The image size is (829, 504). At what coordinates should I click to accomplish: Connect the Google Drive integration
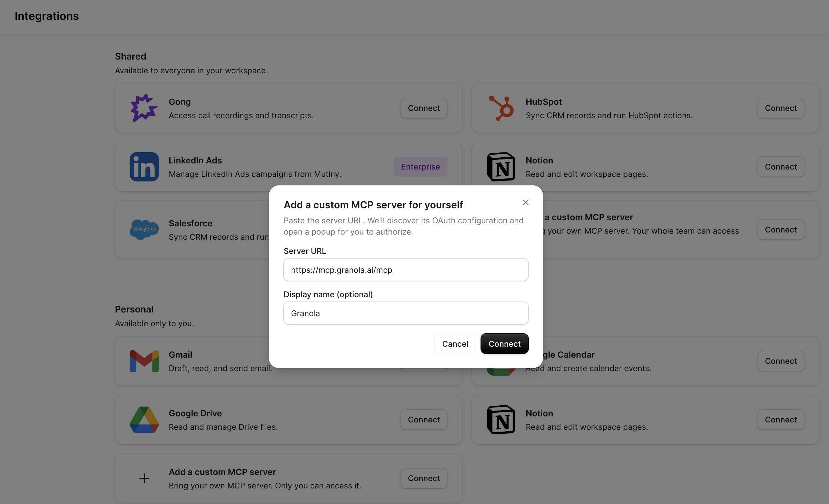424,420
